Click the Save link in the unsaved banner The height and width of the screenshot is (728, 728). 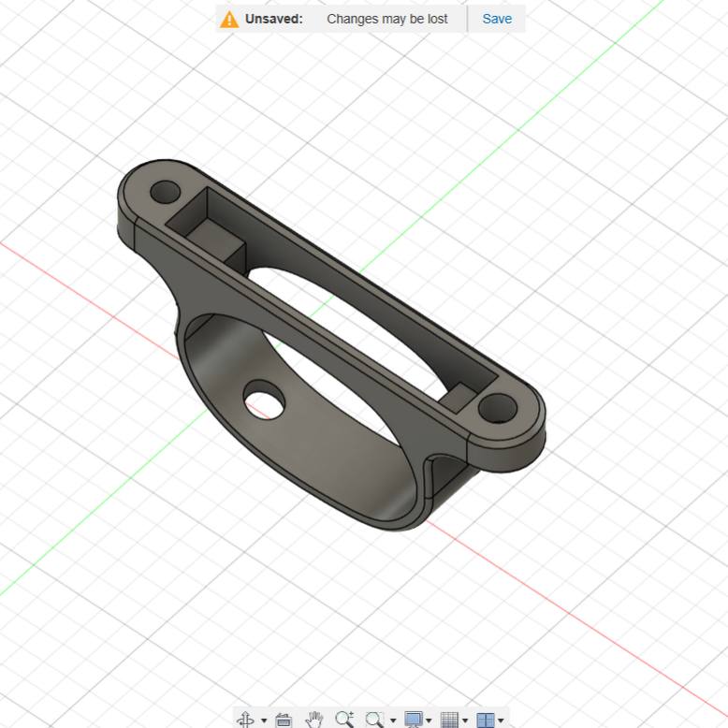(497, 19)
